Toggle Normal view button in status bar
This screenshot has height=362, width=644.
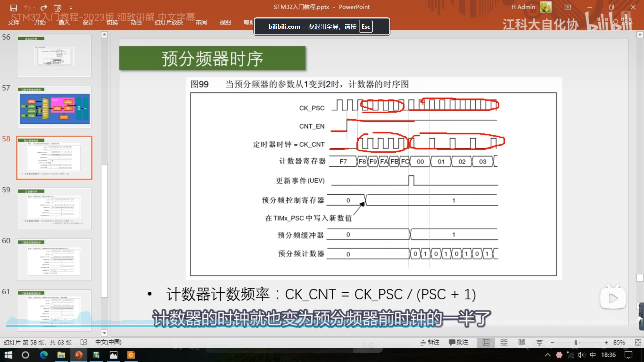486,342
